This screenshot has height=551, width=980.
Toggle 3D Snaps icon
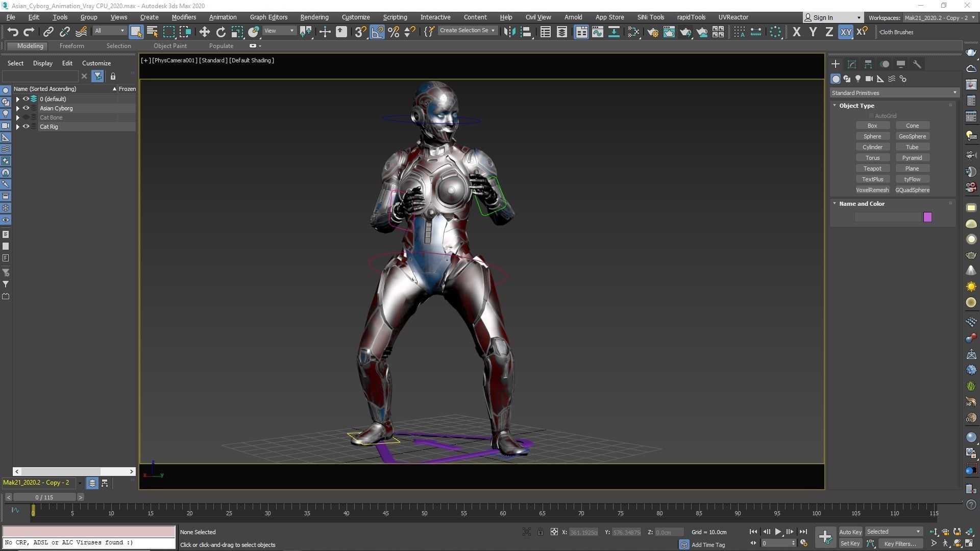point(360,32)
